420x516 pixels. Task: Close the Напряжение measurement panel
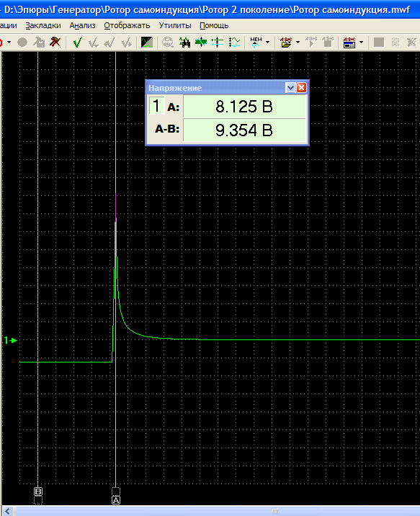[301, 87]
